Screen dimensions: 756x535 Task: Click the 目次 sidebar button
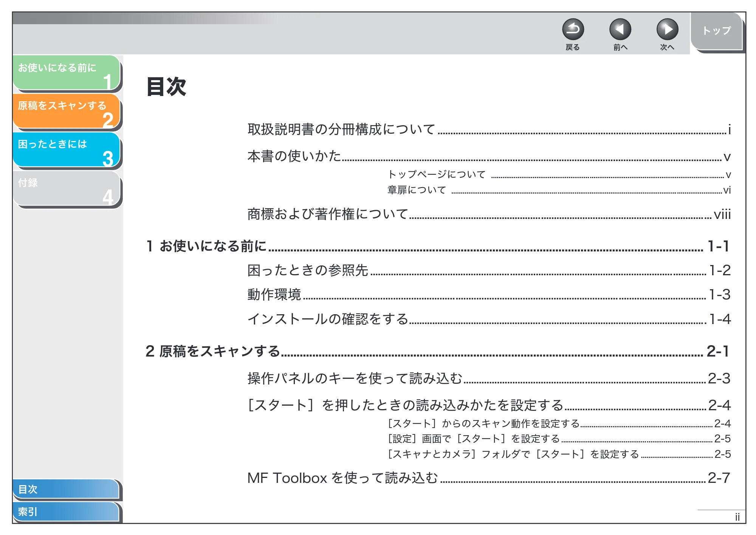pyautogui.click(x=66, y=489)
